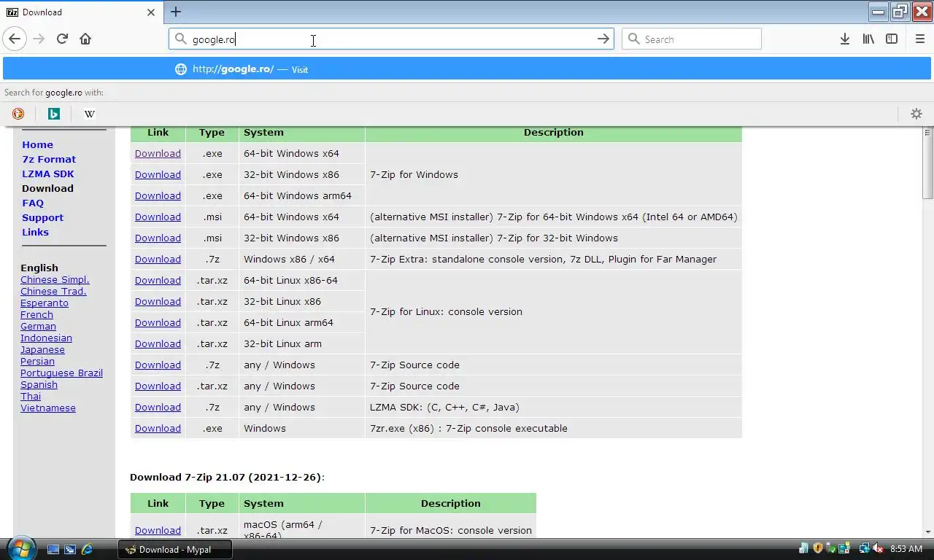Close the Download tab

point(151,12)
